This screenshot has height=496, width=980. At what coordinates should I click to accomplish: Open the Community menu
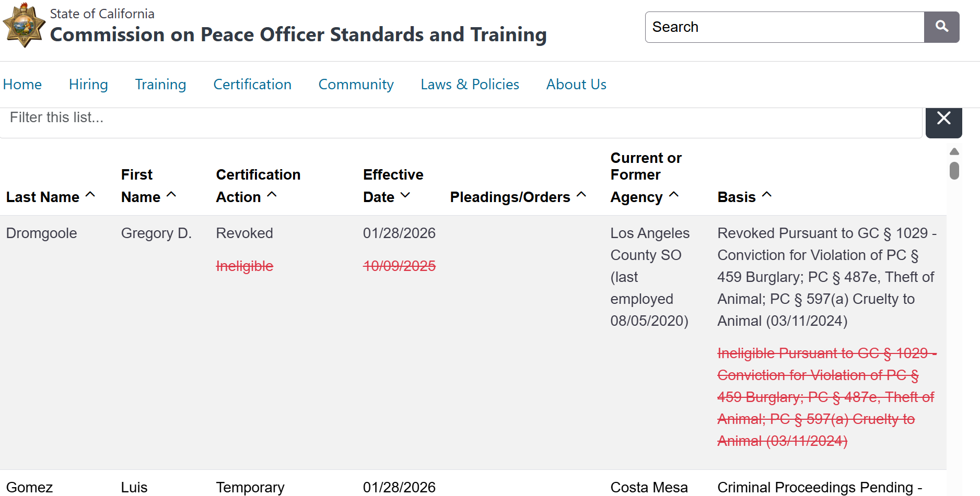click(356, 85)
